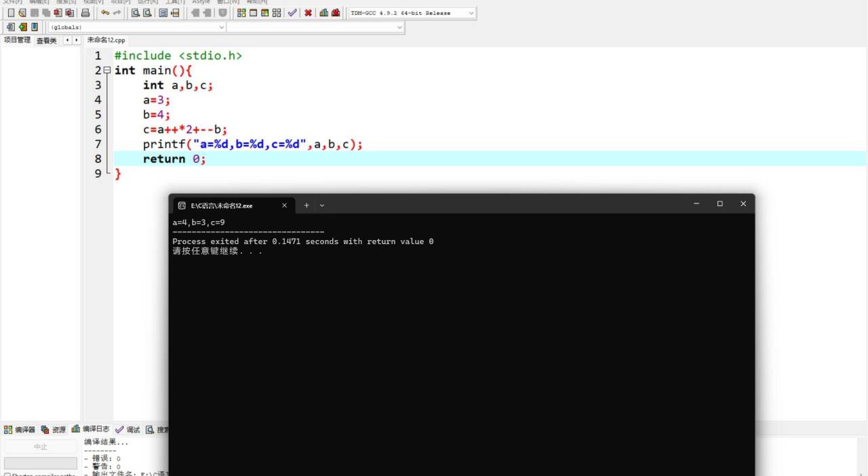868x476 pixels.
Task: Open the 编译器 bottom panel tab
Action: click(20, 429)
